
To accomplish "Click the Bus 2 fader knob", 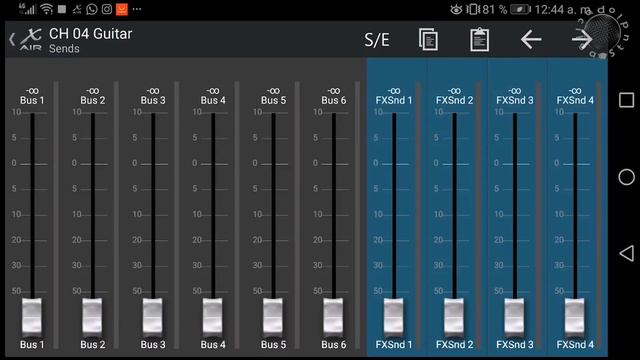I will pyautogui.click(x=92, y=316).
